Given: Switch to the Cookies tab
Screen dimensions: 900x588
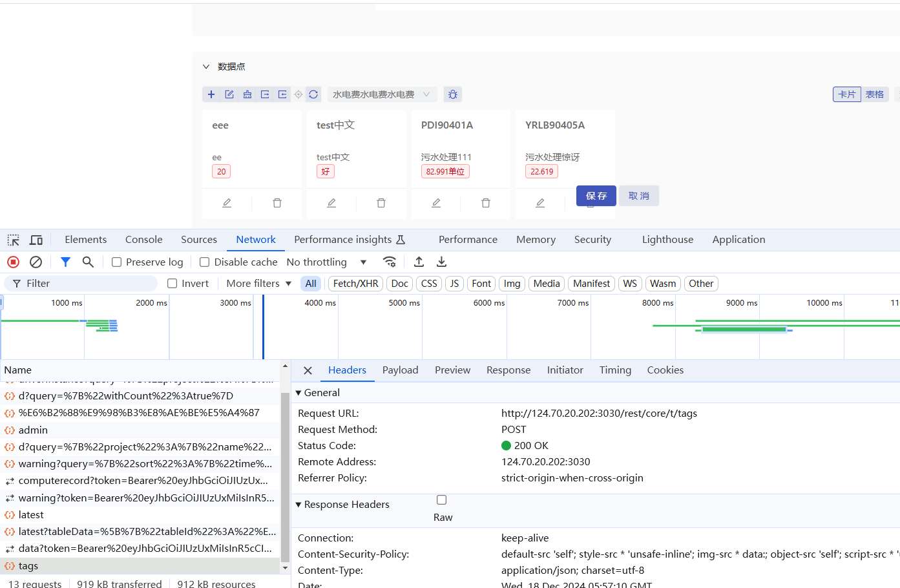Looking at the screenshot, I should pos(665,370).
